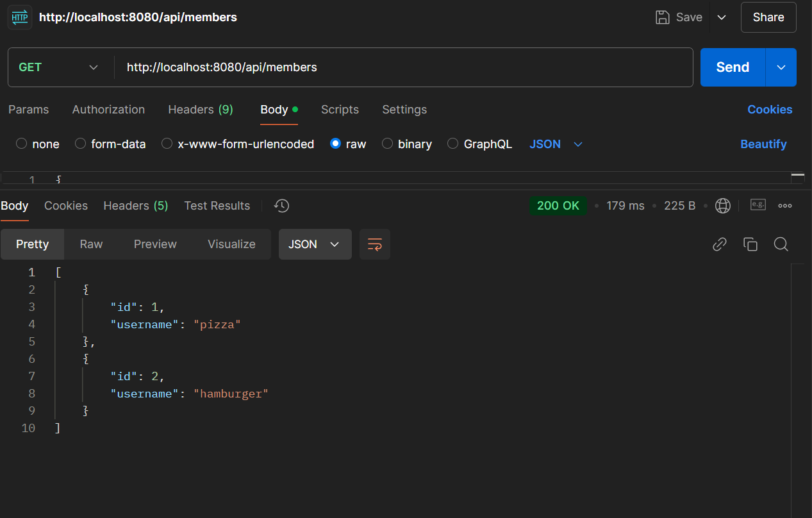Click the response history clock icon
812x518 pixels.
point(281,206)
